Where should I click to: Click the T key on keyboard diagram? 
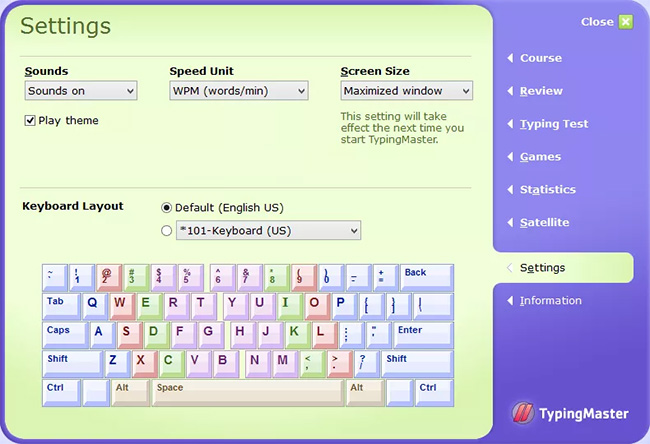point(205,306)
